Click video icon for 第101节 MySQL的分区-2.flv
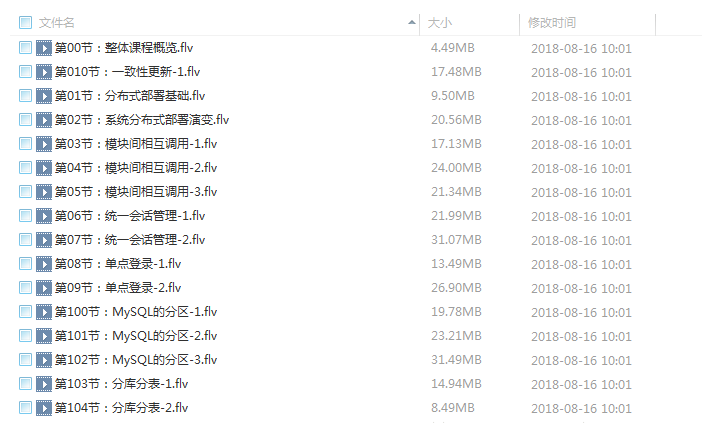This screenshot has width=702, height=423. 44,336
